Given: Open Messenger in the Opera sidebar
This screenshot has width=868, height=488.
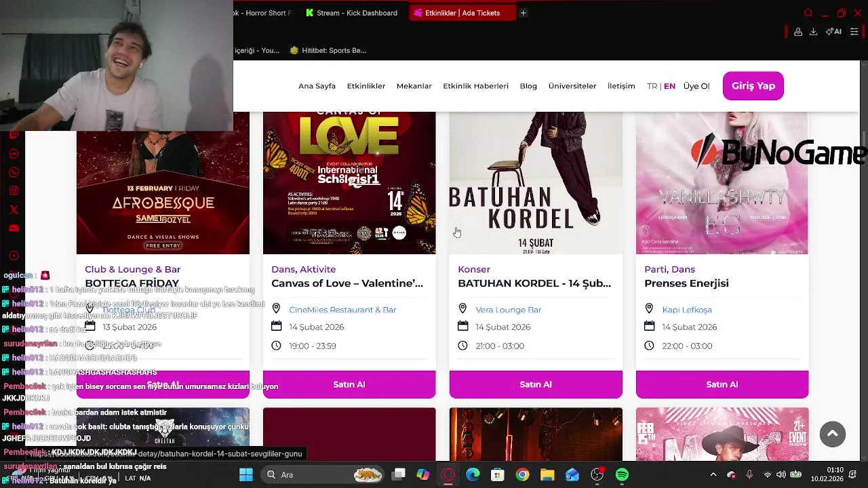Looking at the screenshot, I should (x=14, y=154).
